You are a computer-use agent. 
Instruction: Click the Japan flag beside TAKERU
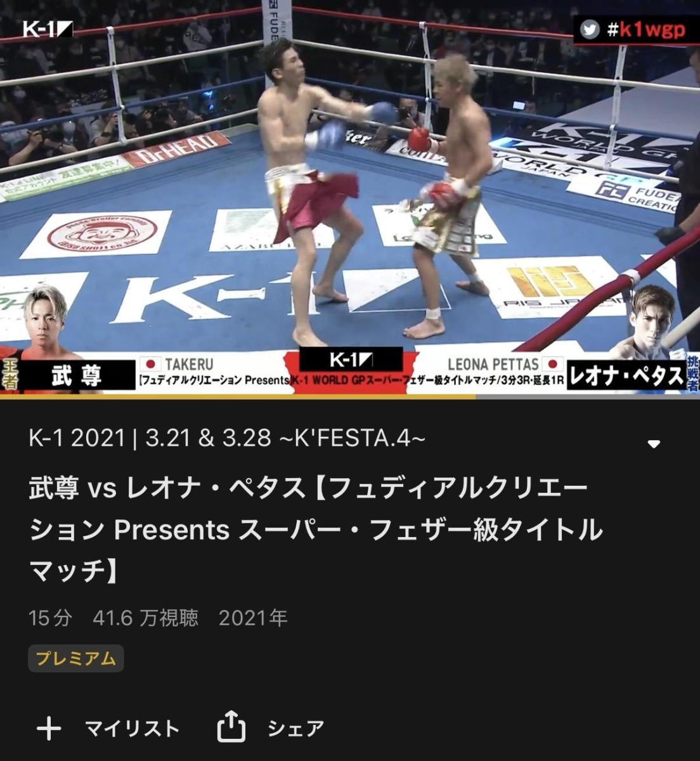coord(151,365)
